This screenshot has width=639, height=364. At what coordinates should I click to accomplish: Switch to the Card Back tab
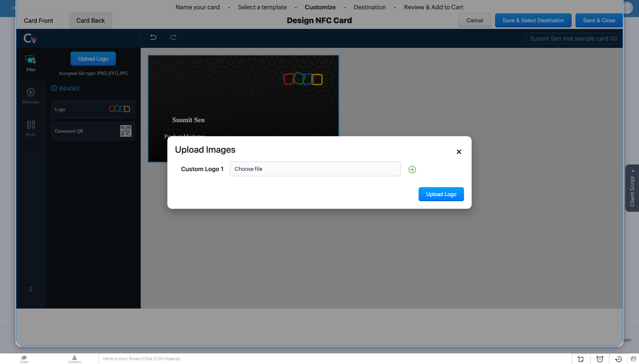click(x=90, y=21)
